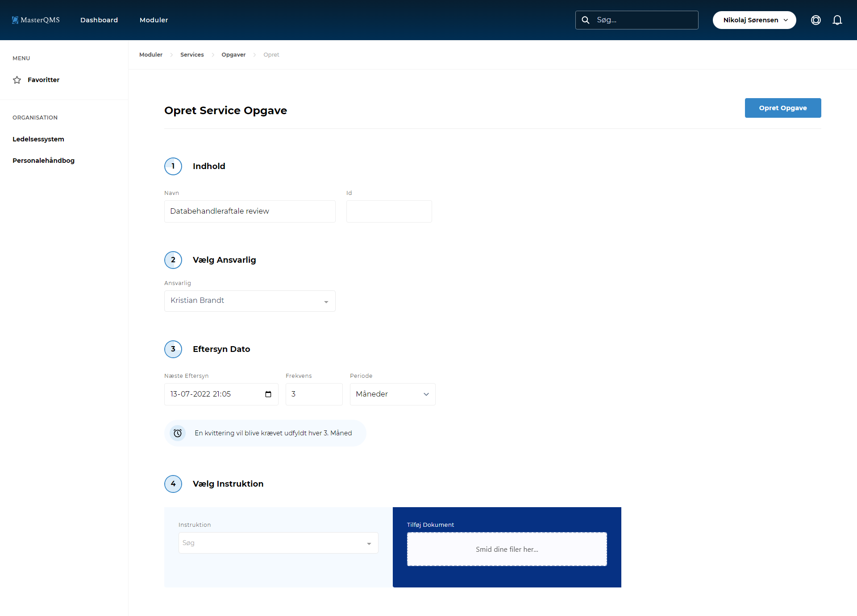The height and width of the screenshot is (616, 857).
Task: Click the empty Id input field
Action: [x=389, y=211]
